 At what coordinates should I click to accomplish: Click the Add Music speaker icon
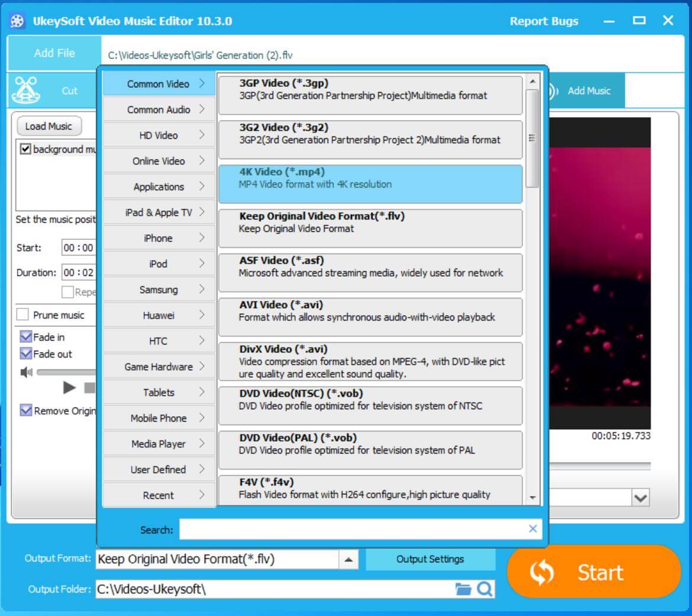point(554,91)
